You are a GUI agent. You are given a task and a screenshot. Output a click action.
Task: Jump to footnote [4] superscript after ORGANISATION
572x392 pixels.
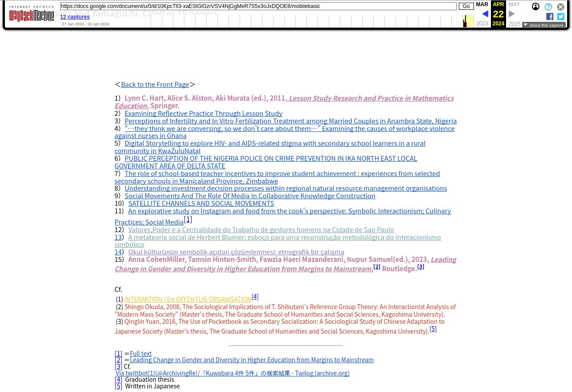pyautogui.click(x=255, y=296)
